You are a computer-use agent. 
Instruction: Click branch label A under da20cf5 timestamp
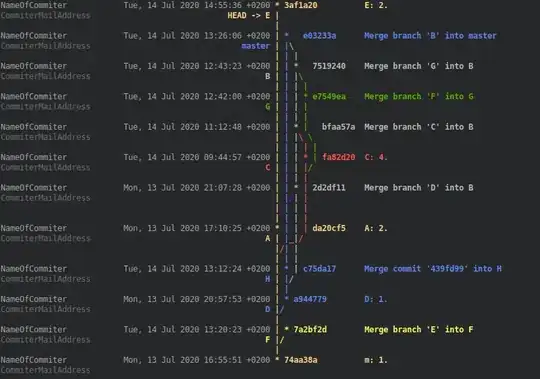268,238
